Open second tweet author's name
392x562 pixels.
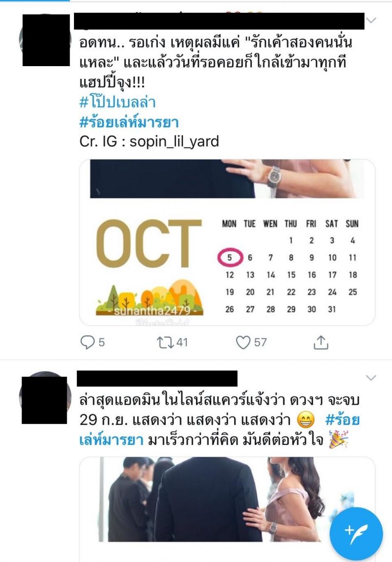tap(157, 378)
